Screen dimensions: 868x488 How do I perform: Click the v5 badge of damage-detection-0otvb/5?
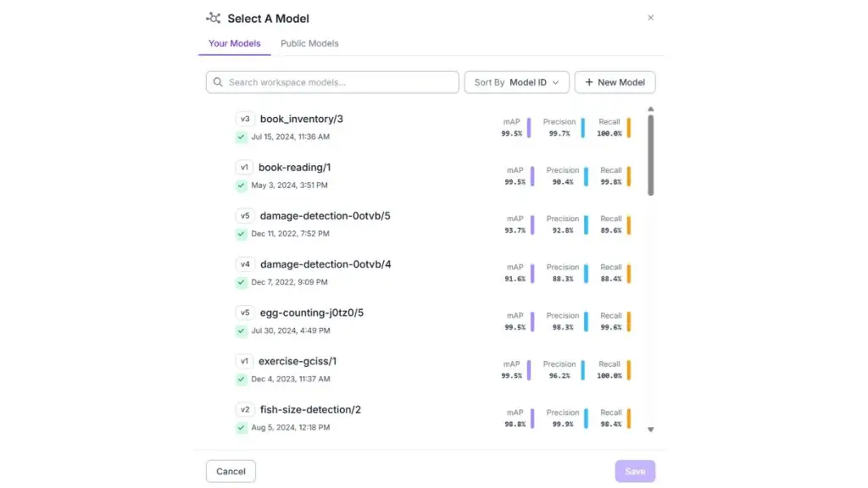(x=245, y=216)
